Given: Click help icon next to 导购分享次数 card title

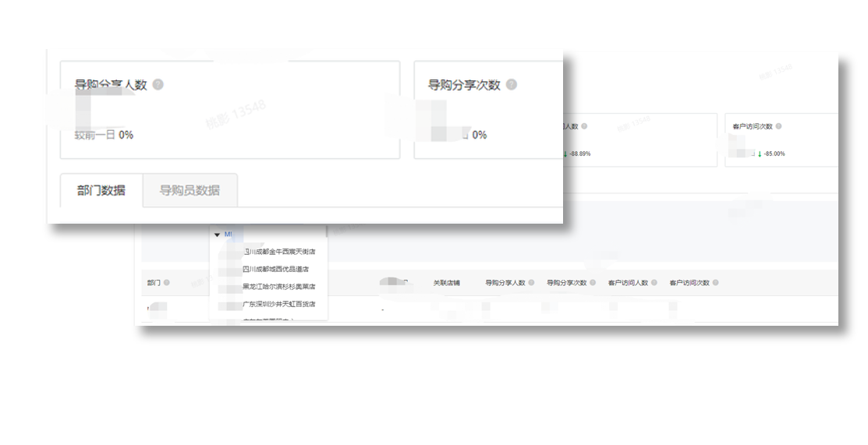Looking at the screenshot, I should click(512, 85).
